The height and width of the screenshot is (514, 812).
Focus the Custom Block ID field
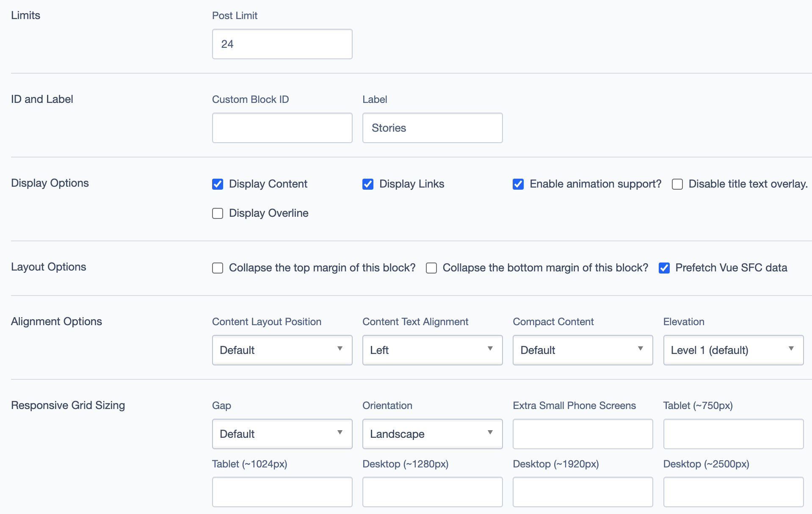click(282, 128)
